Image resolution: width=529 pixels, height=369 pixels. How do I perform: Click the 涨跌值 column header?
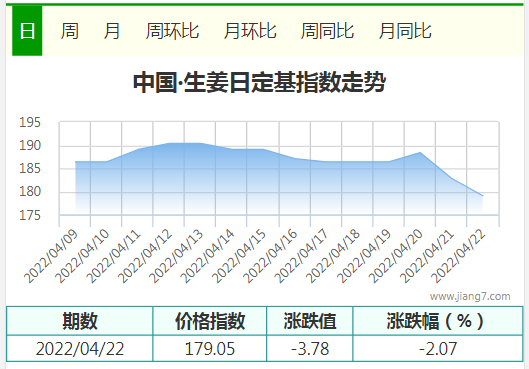tap(310, 321)
